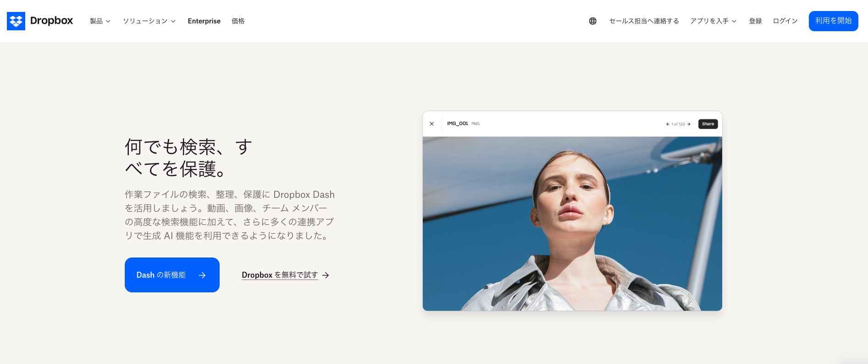Go to previous image with left arrow
Viewport: 868px width, 364px height.
pyautogui.click(x=668, y=124)
